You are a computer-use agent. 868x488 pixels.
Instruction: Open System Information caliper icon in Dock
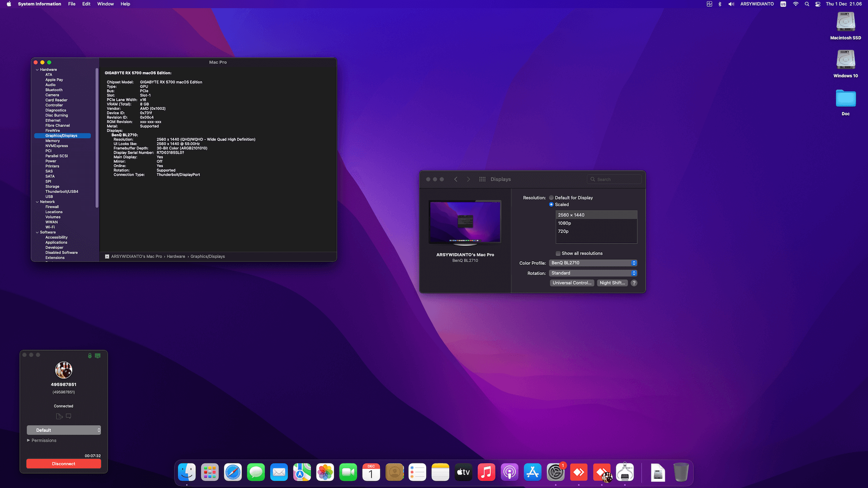[x=625, y=473]
